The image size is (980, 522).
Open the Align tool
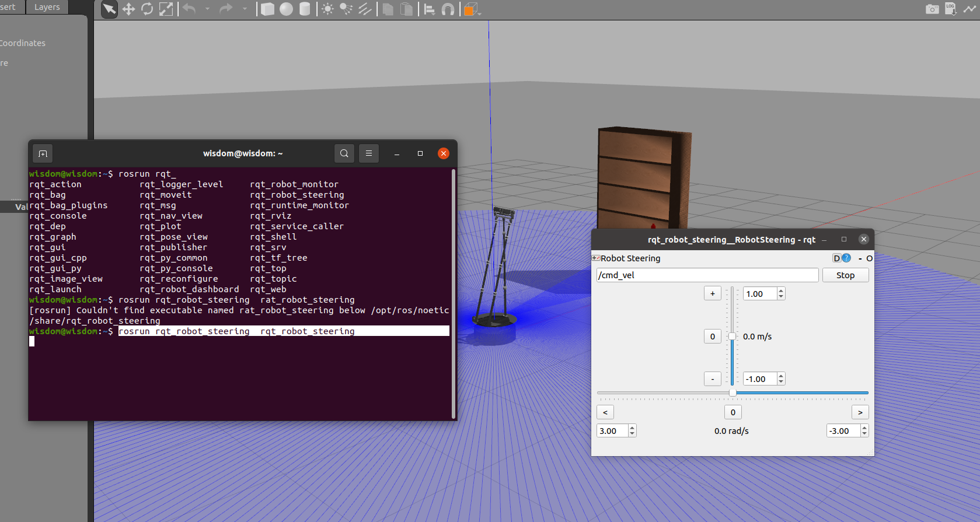click(x=430, y=9)
